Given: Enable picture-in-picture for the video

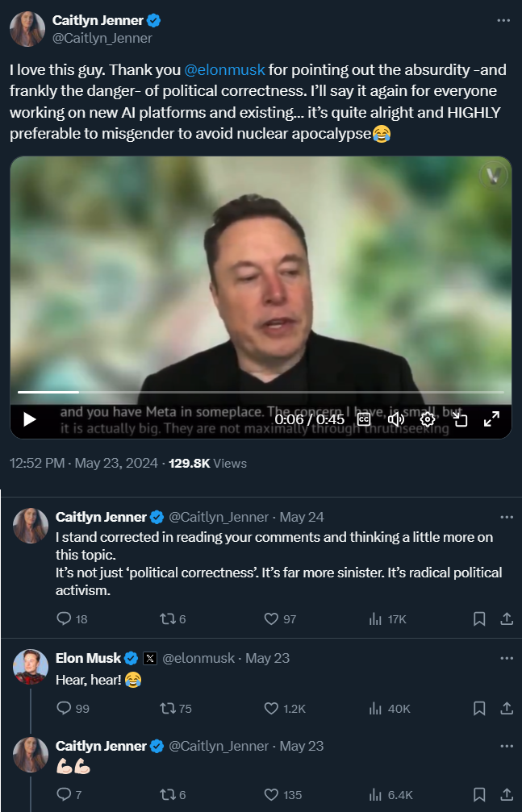Looking at the screenshot, I should (459, 419).
